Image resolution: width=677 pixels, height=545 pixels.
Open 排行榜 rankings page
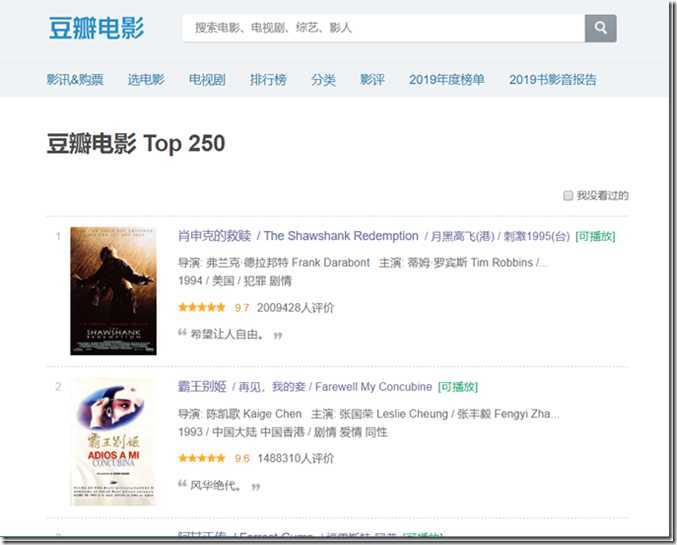coord(268,80)
